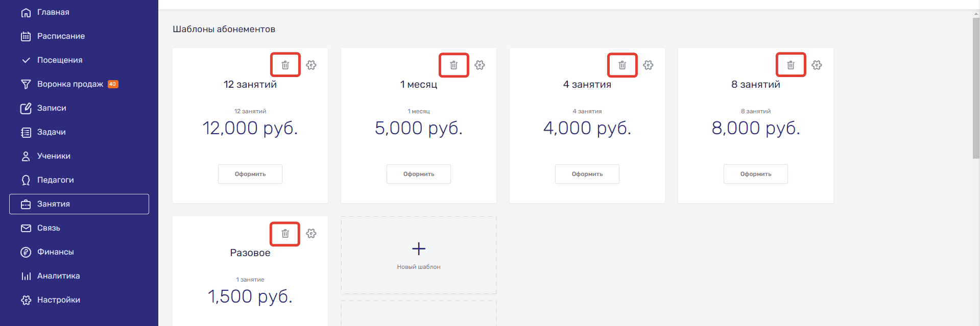Screen dimensions: 980x326
Task: Open "Расписание" in the sidebar
Action: click(x=61, y=36)
